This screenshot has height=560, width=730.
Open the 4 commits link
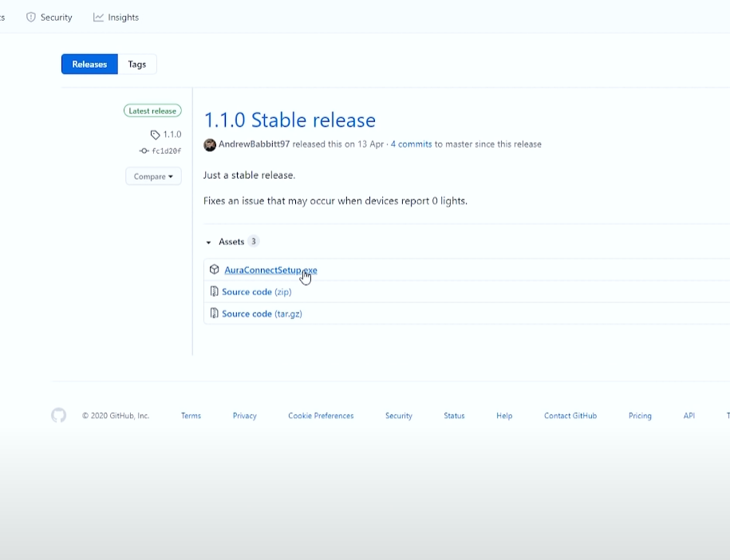(411, 144)
